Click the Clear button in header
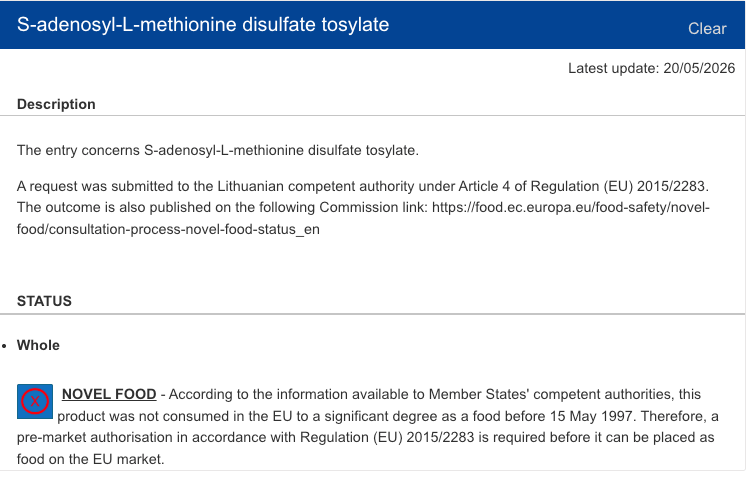The width and height of the screenshot is (750, 482). tap(707, 29)
